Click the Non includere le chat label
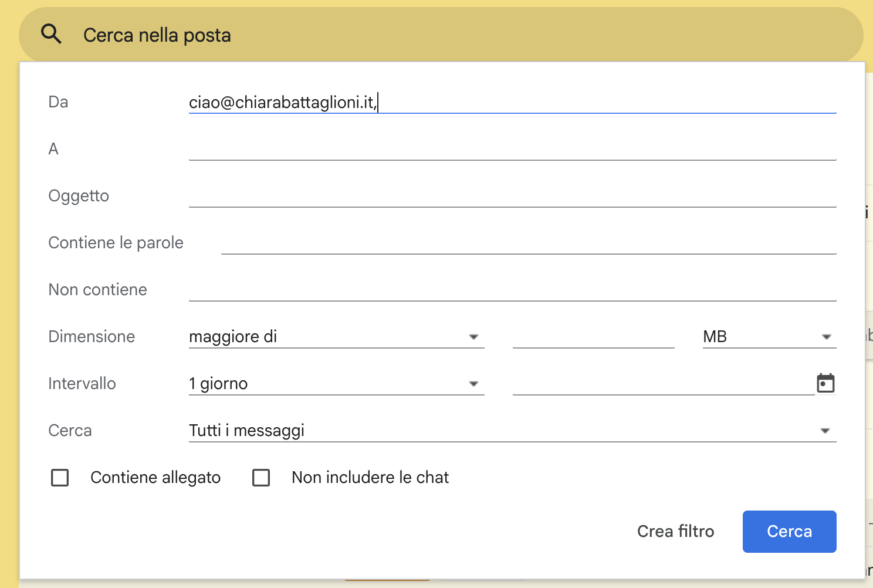Image resolution: width=873 pixels, height=588 pixels. click(x=370, y=478)
